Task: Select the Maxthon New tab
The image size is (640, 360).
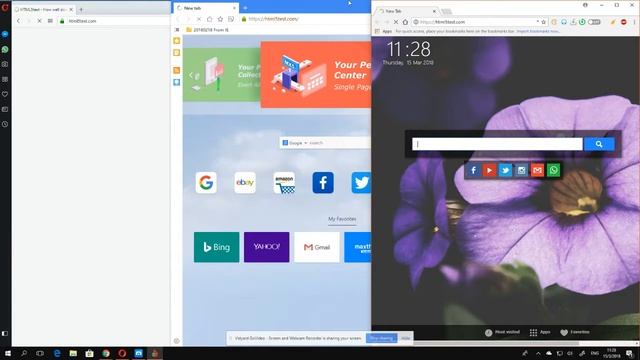Action: coord(206,8)
